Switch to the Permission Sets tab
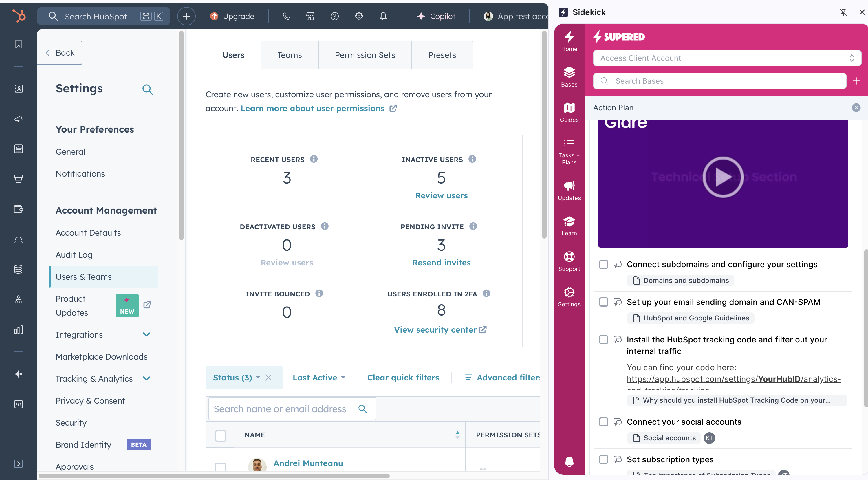The image size is (868, 480). pos(365,55)
